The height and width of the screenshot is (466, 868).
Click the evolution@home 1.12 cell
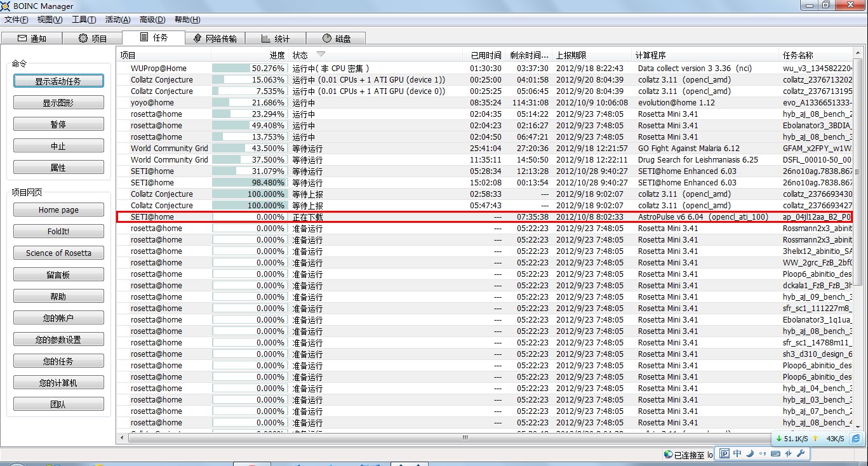(x=676, y=102)
